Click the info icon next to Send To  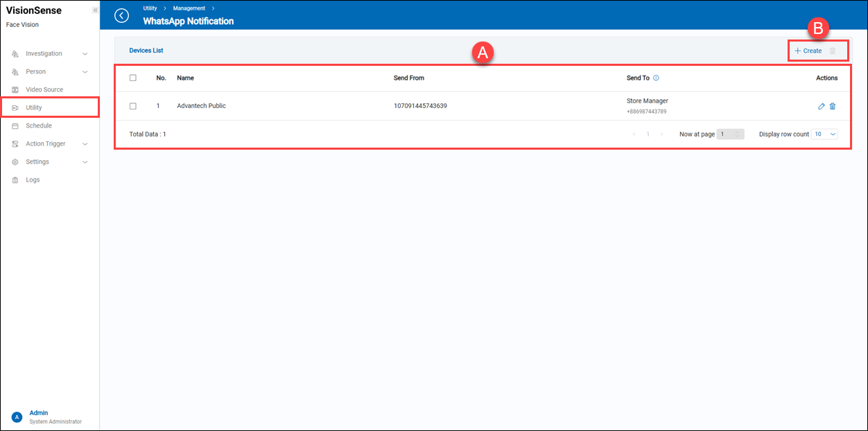[656, 78]
